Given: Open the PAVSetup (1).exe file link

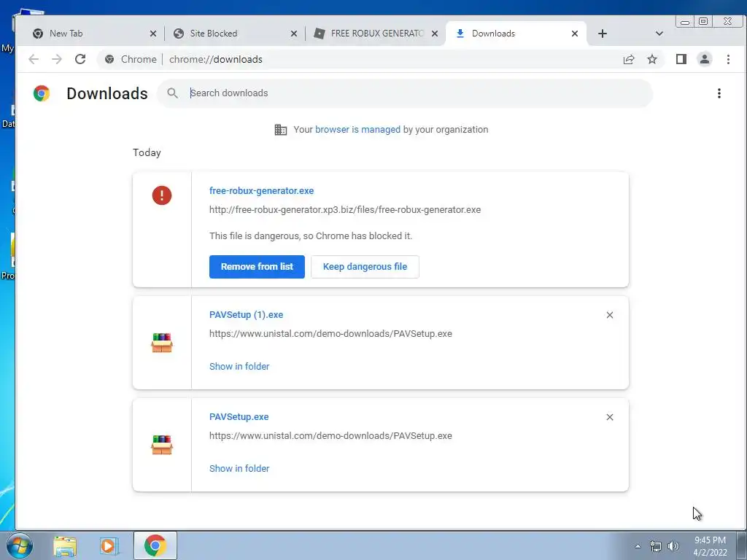Looking at the screenshot, I should 247,315.
